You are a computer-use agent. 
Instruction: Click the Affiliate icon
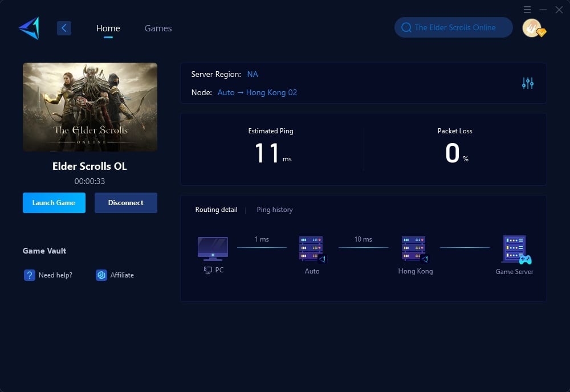point(101,275)
